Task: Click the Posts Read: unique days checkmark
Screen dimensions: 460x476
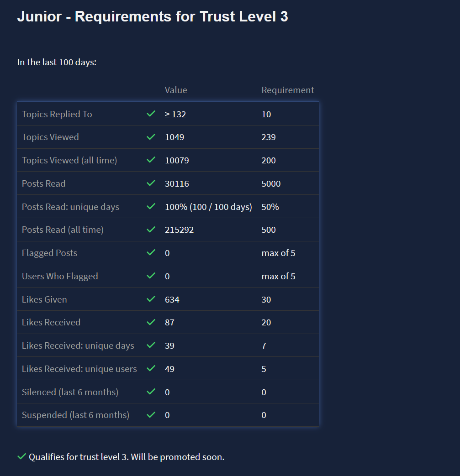Action: point(151,207)
